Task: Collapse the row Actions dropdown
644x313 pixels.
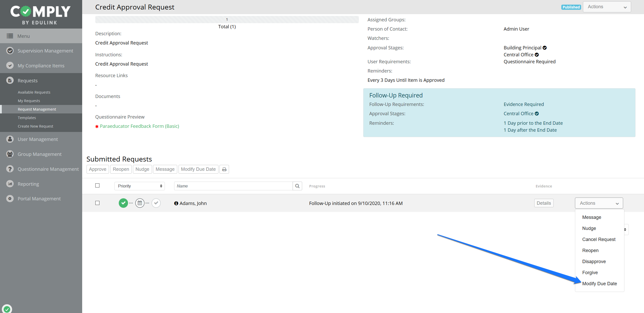Action: 599,203
